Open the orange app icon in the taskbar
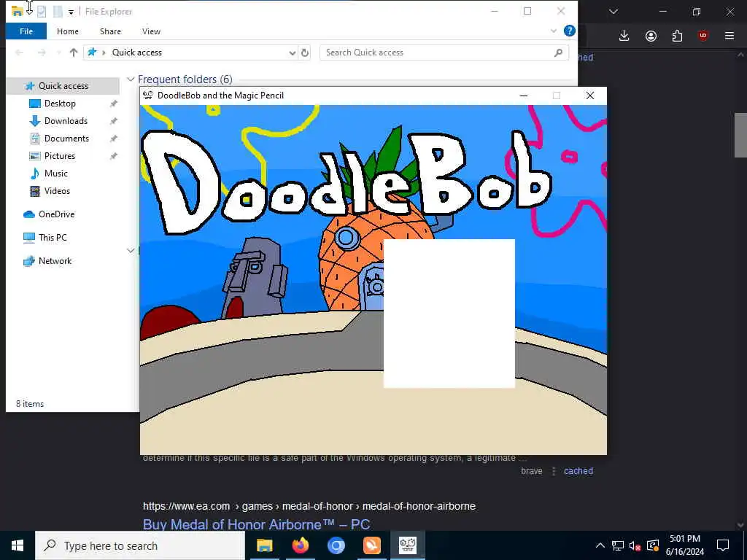Screen dimensions: 747x560 pos(371,545)
